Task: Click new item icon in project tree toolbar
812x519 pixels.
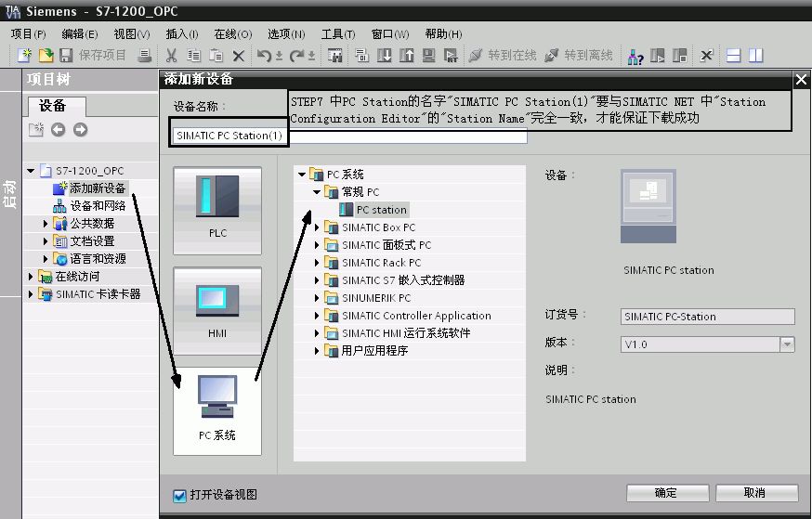Action: (35, 129)
